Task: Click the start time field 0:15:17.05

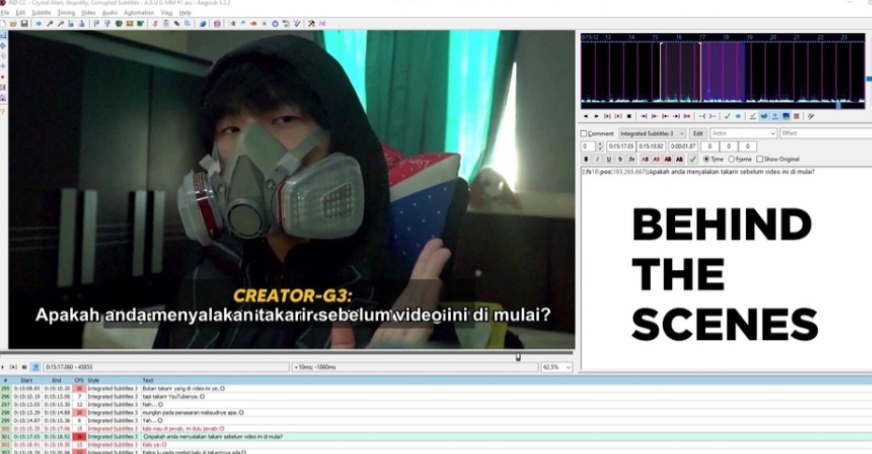Action: [621, 146]
